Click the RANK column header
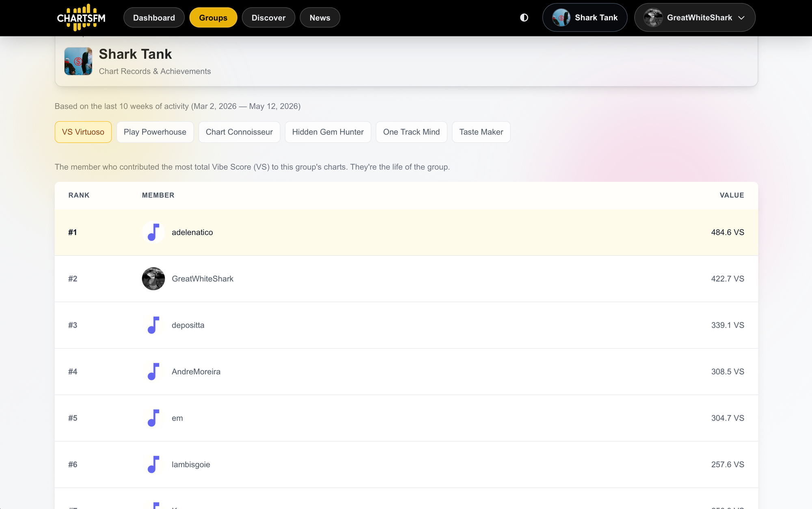The image size is (812, 509). pyautogui.click(x=79, y=195)
